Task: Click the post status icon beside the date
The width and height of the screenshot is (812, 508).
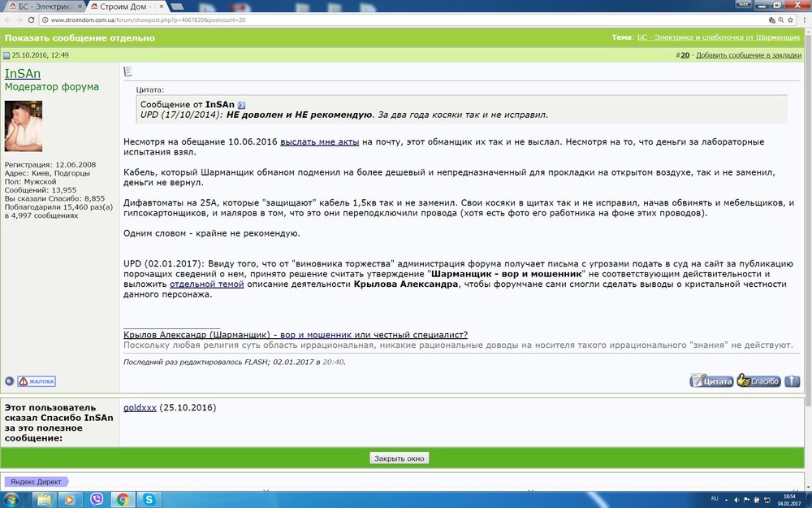Action: pos(6,55)
